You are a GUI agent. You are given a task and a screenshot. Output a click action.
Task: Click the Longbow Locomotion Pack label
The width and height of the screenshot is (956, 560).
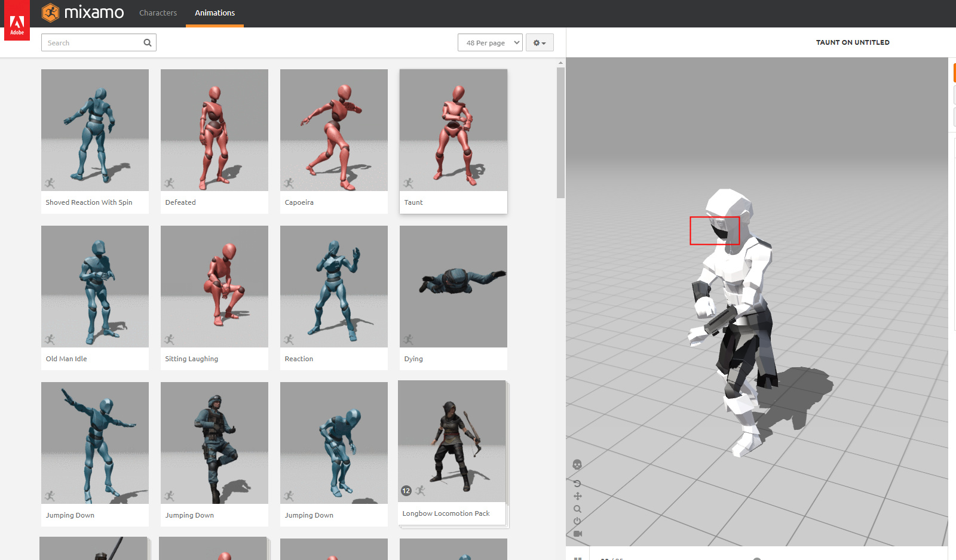coord(446,513)
